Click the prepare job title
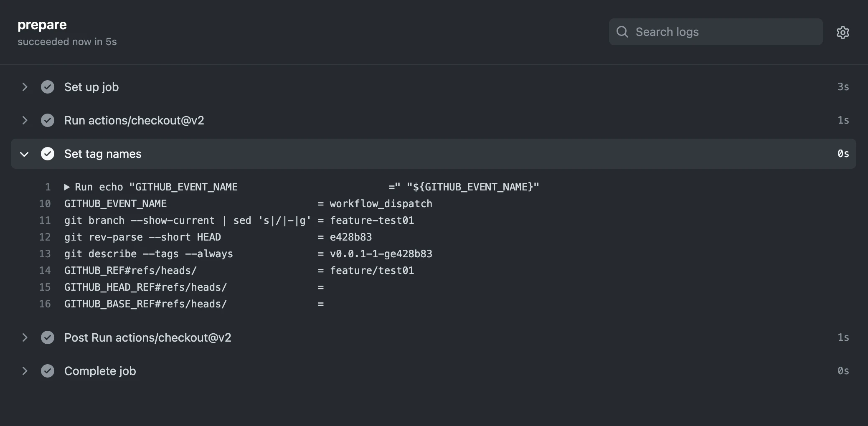This screenshot has height=426, width=868. point(42,25)
